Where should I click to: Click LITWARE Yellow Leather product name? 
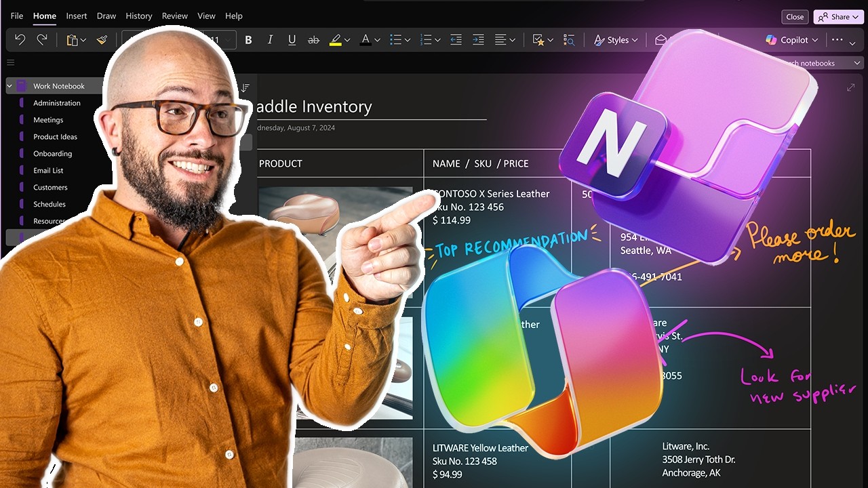[480, 447]
